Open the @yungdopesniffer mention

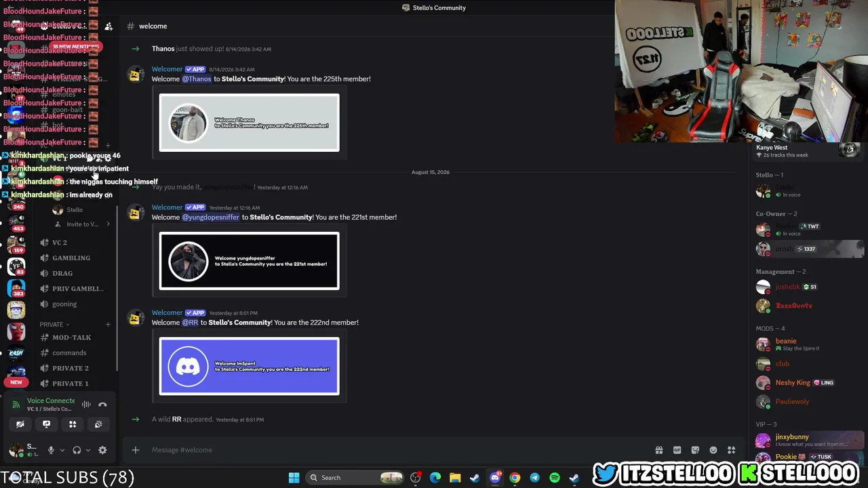211,218
